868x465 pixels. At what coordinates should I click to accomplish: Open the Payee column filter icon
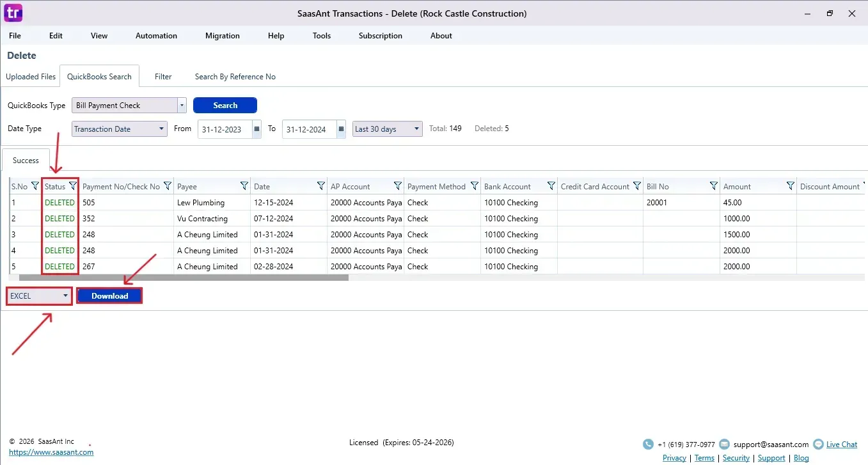pos(244,186)
